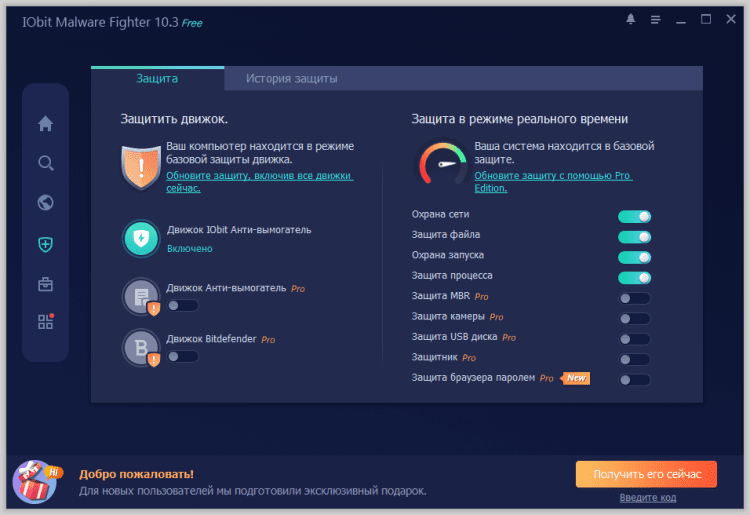Click the Free edition label in title

(192, 23)
